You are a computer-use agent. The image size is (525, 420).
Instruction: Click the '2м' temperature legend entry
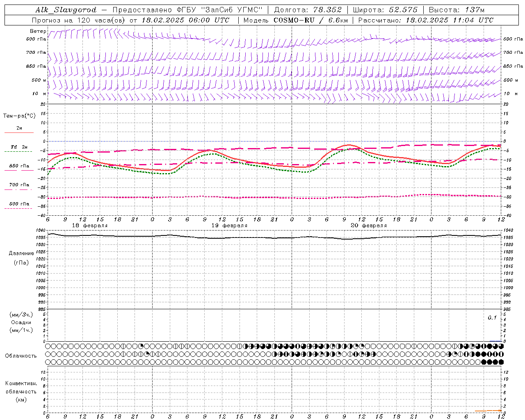point(19,128)
